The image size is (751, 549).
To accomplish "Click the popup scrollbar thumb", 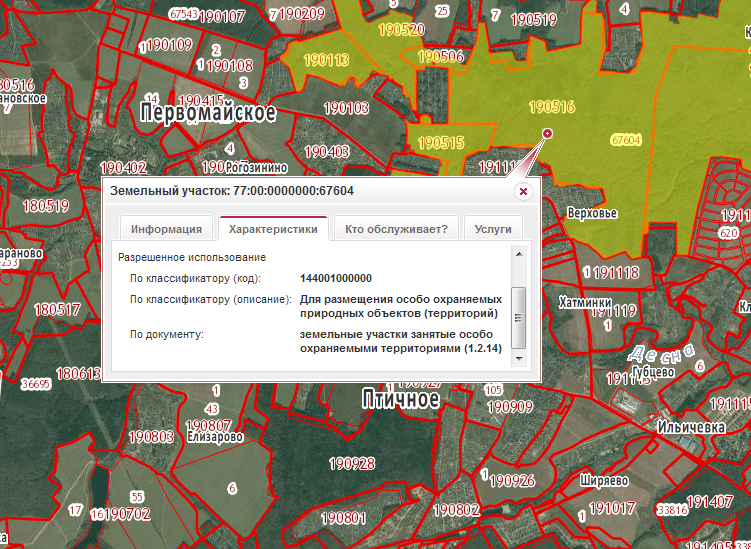I will [x=519, y=318].
